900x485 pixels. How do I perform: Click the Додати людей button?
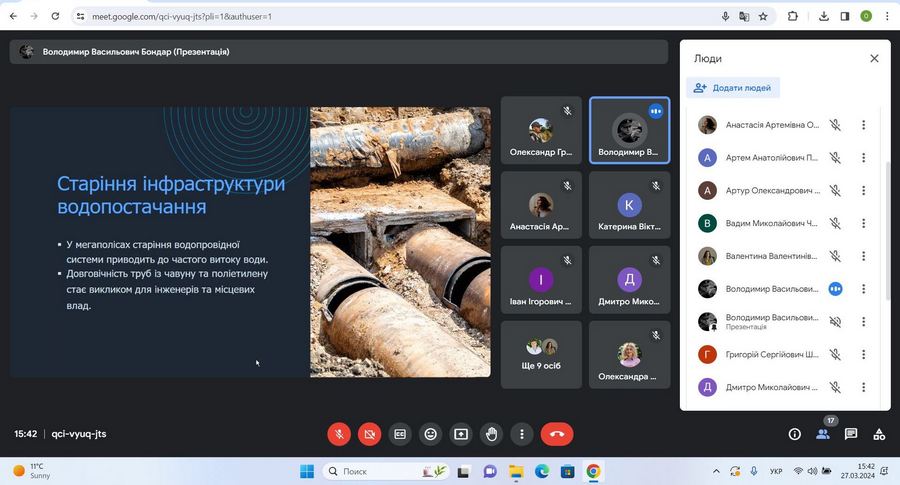733,88
